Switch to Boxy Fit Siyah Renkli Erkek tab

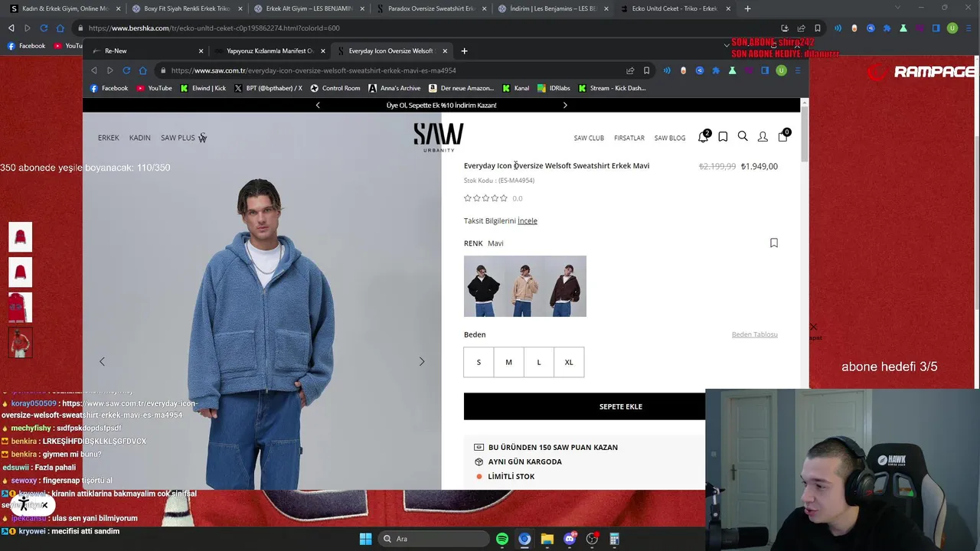tap(186, 8)
